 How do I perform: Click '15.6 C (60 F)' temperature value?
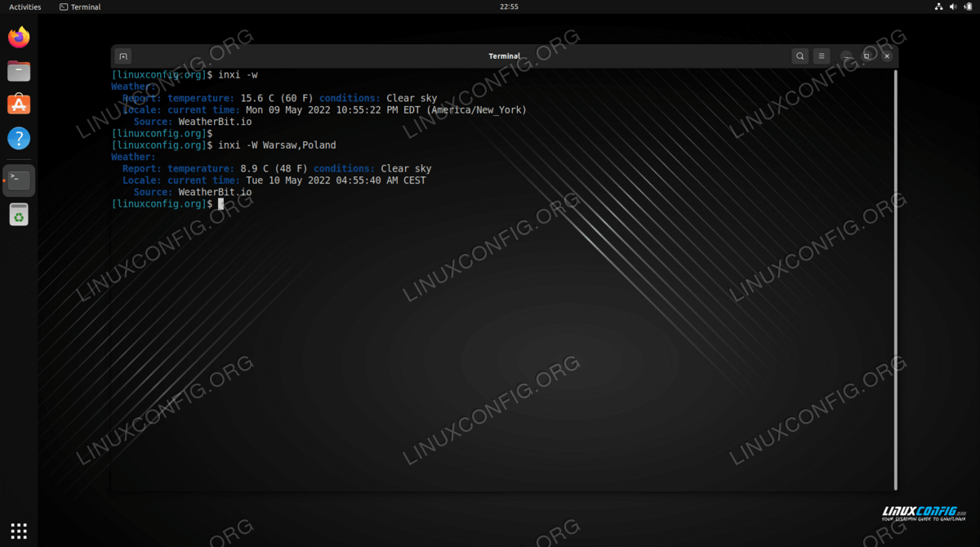[x=277, y=99]
